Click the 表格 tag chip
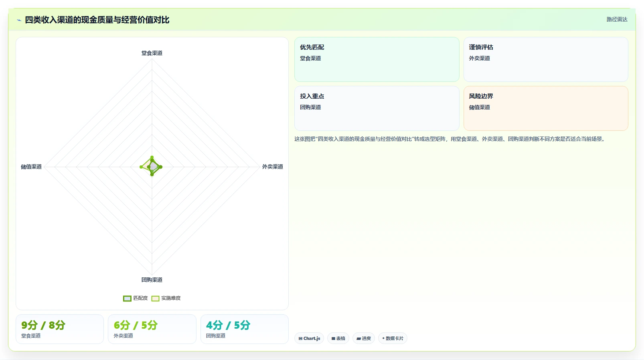Image resolution: width=644 pixels, height=360 pixels. tap(338, 338)
